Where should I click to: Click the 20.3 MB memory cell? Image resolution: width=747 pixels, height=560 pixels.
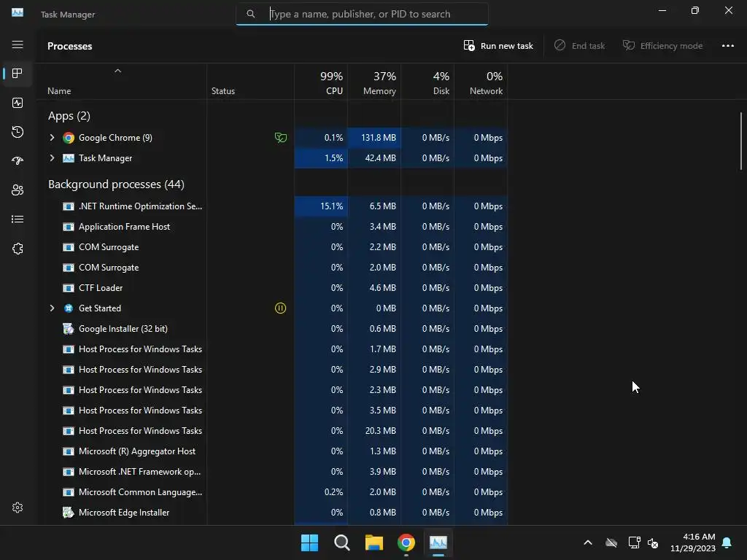(x=374, y=430)
